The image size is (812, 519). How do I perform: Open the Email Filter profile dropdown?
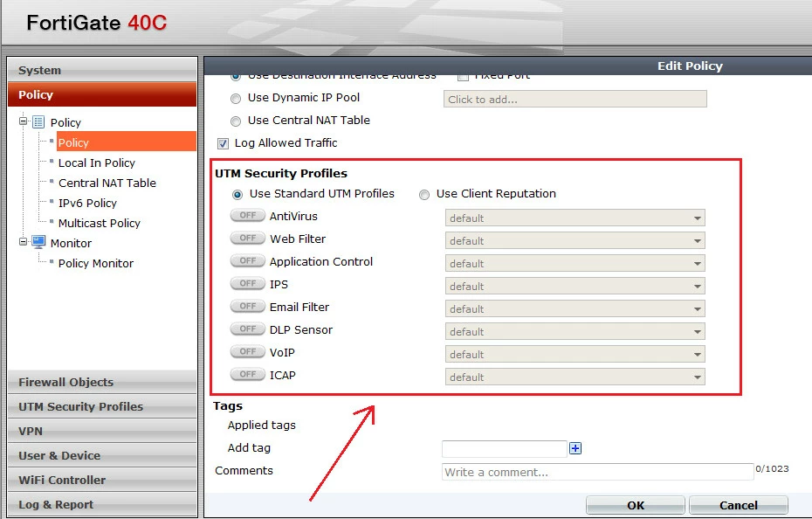[x=575, y=309]
